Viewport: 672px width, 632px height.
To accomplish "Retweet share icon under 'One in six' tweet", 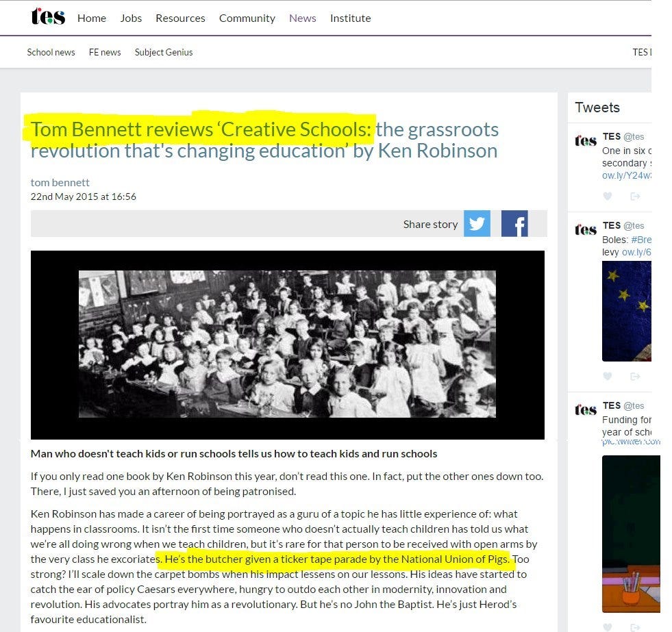I will tap(635, 197).
